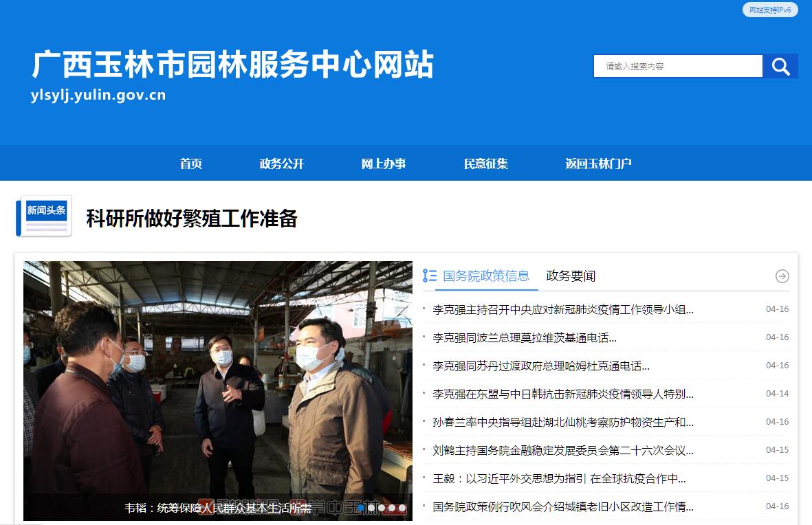Click the list icon beside 国务院政策信息
Screen dimensions: 812x525
[x=429, y=276]
